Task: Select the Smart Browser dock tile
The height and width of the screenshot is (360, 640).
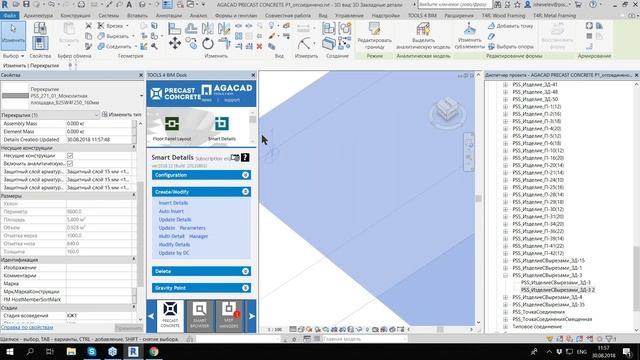Action: point(200,315)
